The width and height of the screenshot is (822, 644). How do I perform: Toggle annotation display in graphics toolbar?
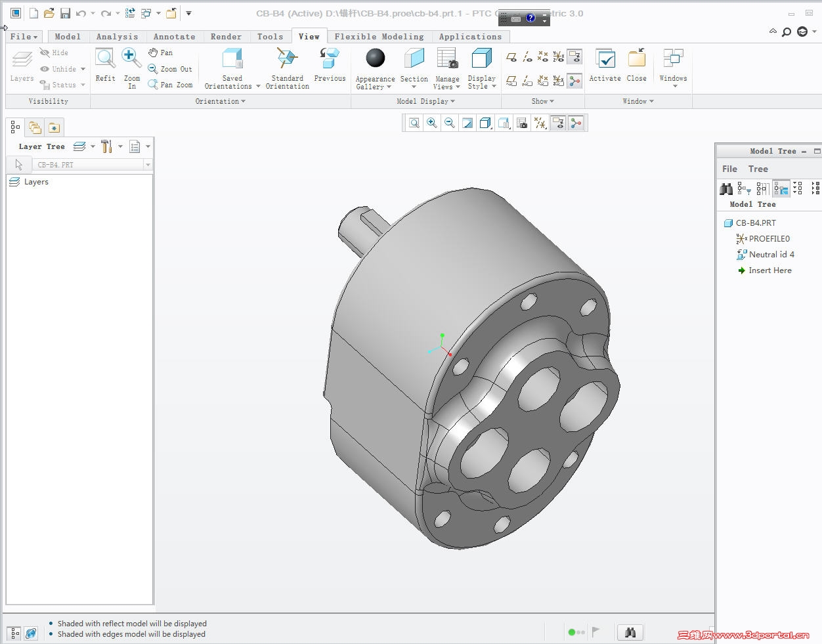(558, 123)
